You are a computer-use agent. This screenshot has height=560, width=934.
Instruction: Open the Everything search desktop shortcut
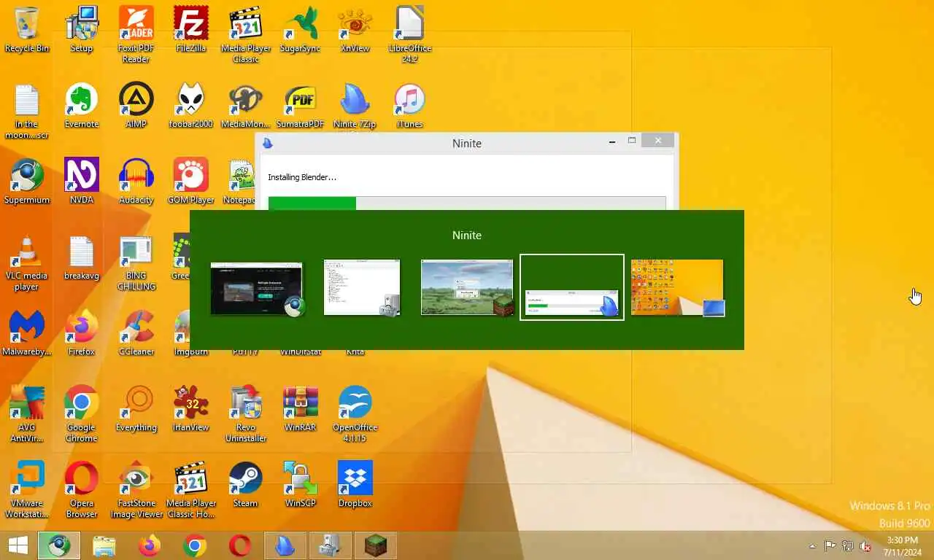[136, 408]
